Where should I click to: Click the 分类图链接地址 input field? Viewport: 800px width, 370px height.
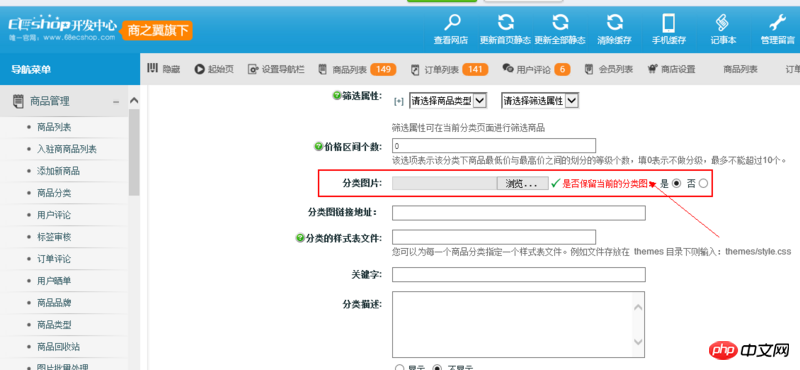click(x=519, y=213)
